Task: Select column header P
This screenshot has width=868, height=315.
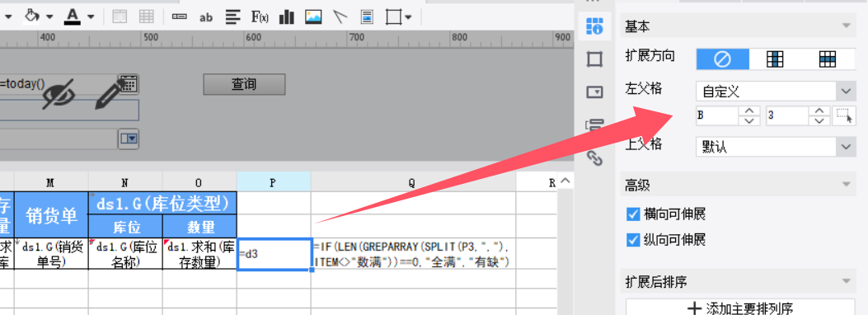Action: coord(274,182)
